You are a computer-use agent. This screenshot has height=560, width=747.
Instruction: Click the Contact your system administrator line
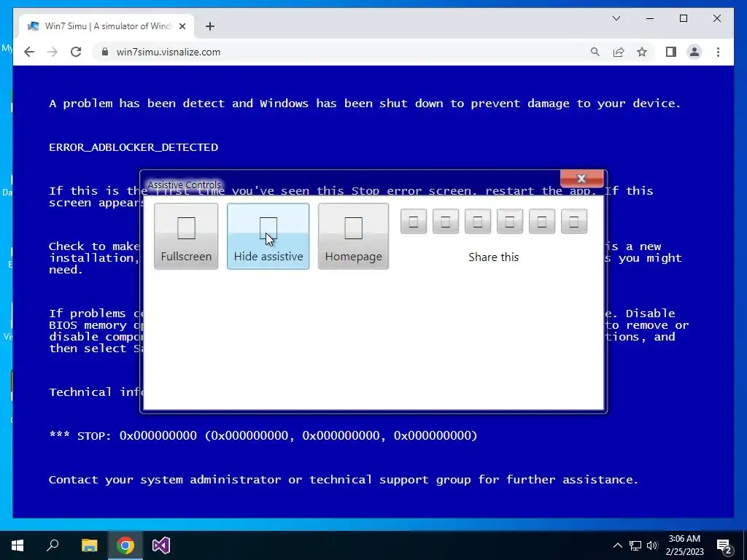tap(343, 480)
